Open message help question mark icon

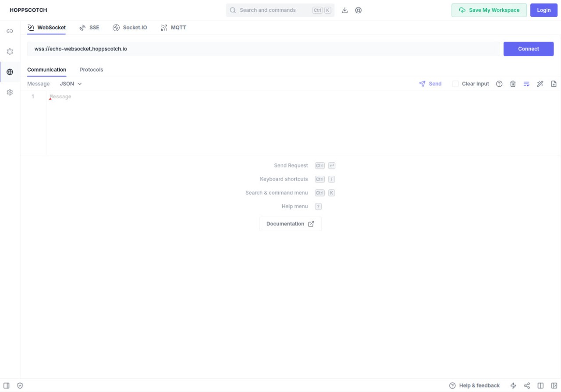(x=499, y=84)
